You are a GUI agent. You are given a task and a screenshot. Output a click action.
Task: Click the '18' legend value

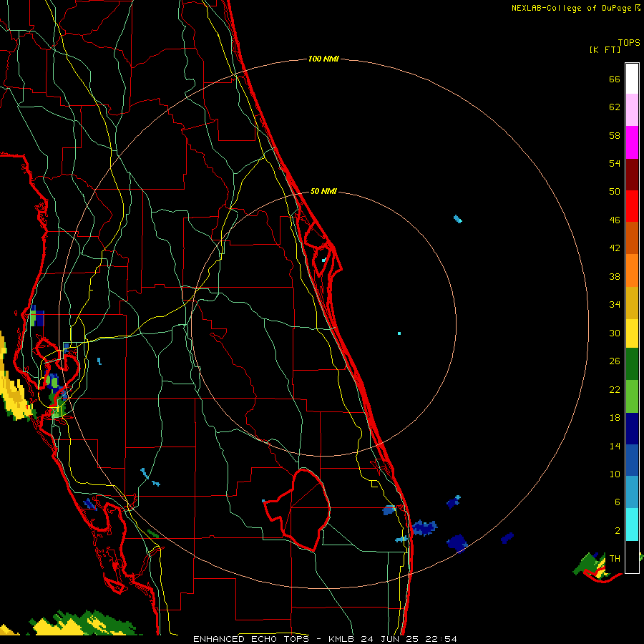pos(615,418)
